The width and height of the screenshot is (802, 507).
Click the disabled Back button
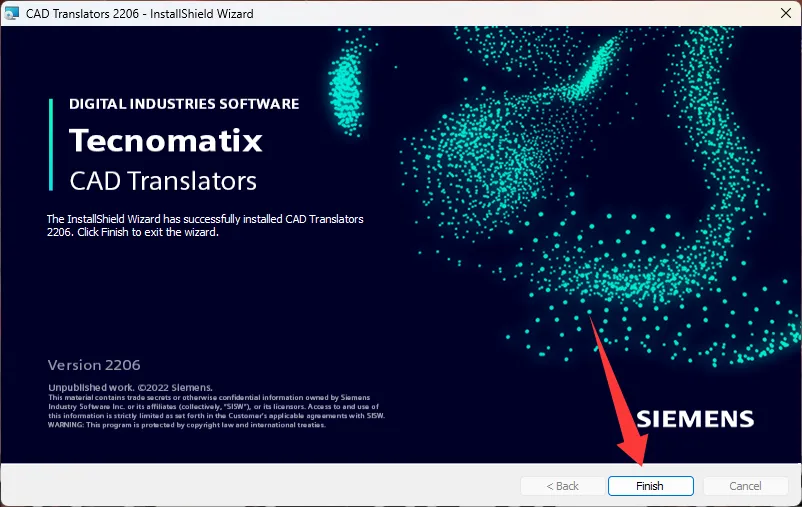point(563,486)
